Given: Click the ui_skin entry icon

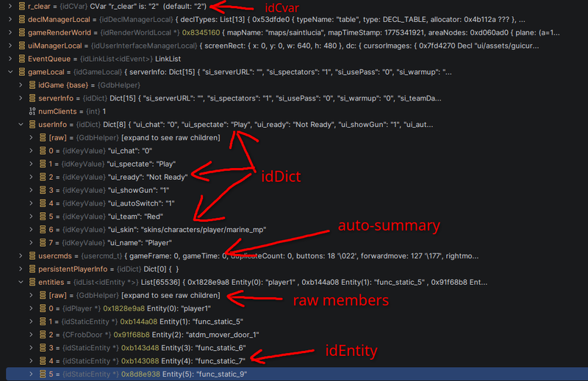Looking at the screenshot, I should point(43,229).
